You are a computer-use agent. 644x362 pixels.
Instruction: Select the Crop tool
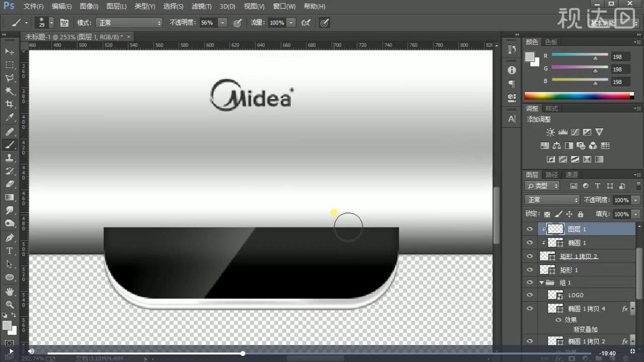click(x=9, y=104)
